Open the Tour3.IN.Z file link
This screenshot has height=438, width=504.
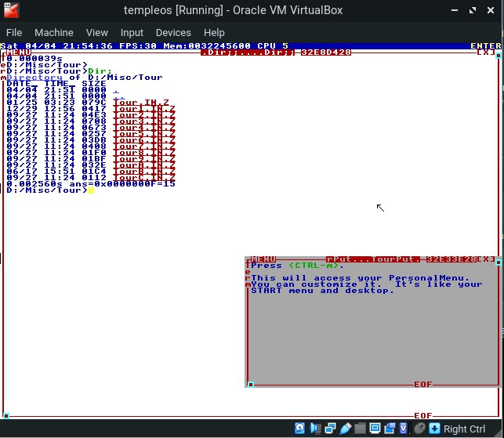(x=144, y=121)
